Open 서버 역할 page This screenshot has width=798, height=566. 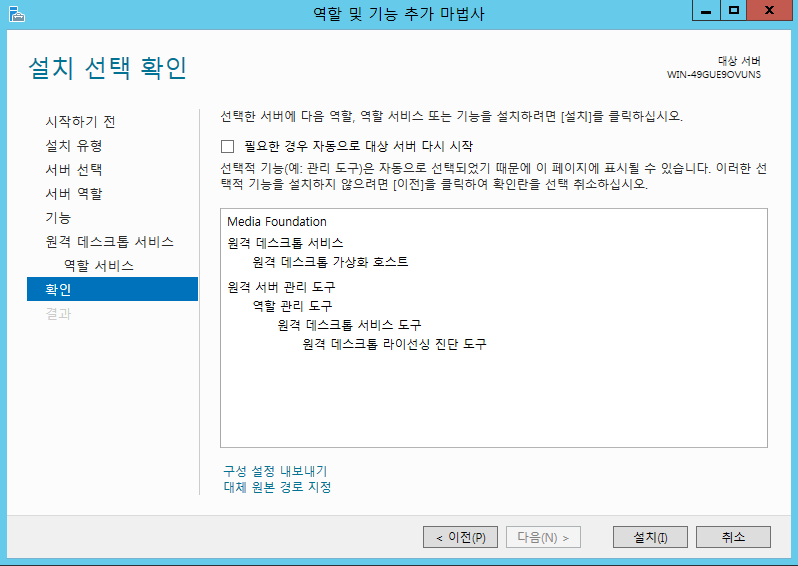pyautogui.click(x=74, y=193)
